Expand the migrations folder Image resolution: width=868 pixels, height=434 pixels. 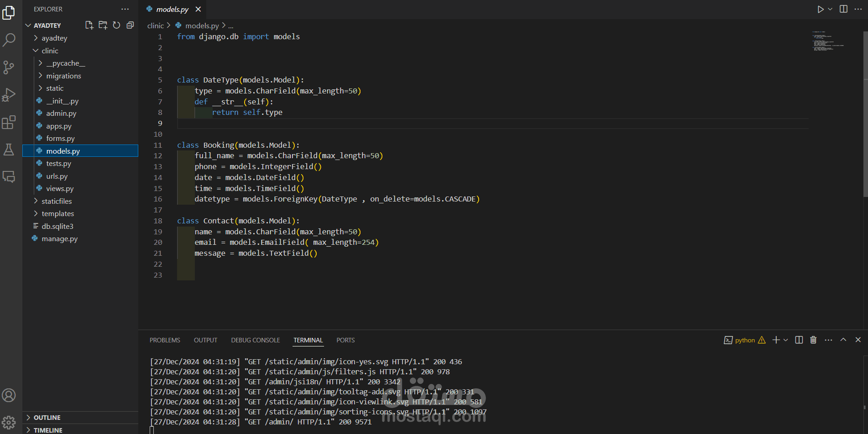tap(63, 76)
